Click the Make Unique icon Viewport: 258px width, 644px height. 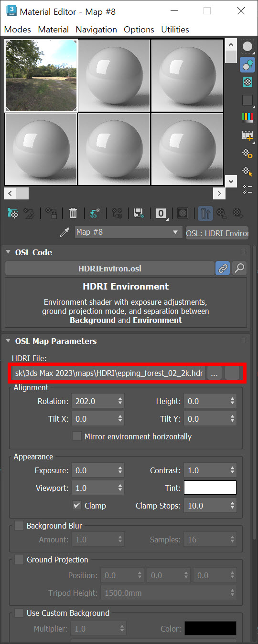117,213
